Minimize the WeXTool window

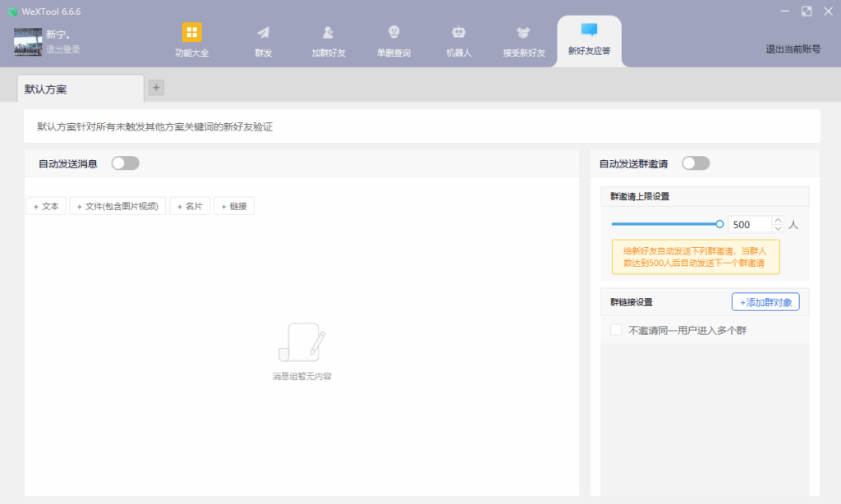click(x=784, y=11)
